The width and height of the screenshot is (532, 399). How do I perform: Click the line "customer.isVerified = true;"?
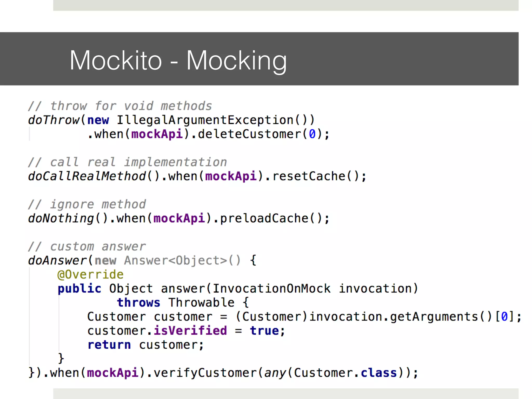click(x=186, y=331)
